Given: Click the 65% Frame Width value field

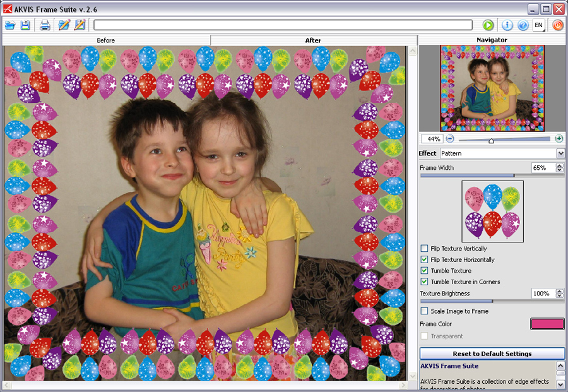Looking at the screenshot, I should (543, 168).
